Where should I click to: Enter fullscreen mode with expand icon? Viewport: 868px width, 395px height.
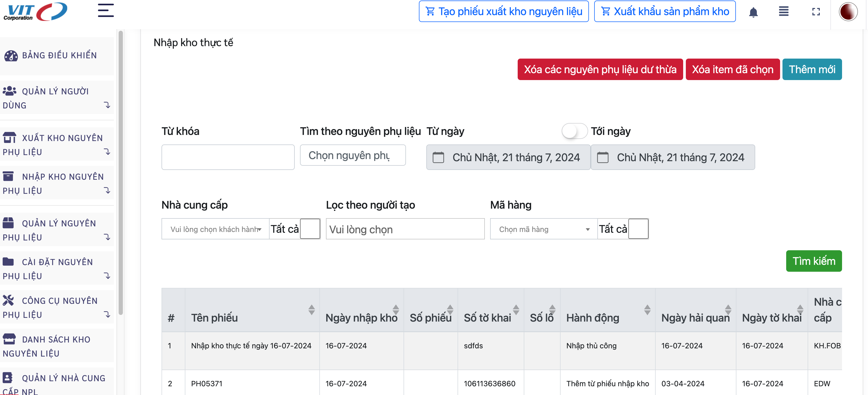tap(816, 12)
